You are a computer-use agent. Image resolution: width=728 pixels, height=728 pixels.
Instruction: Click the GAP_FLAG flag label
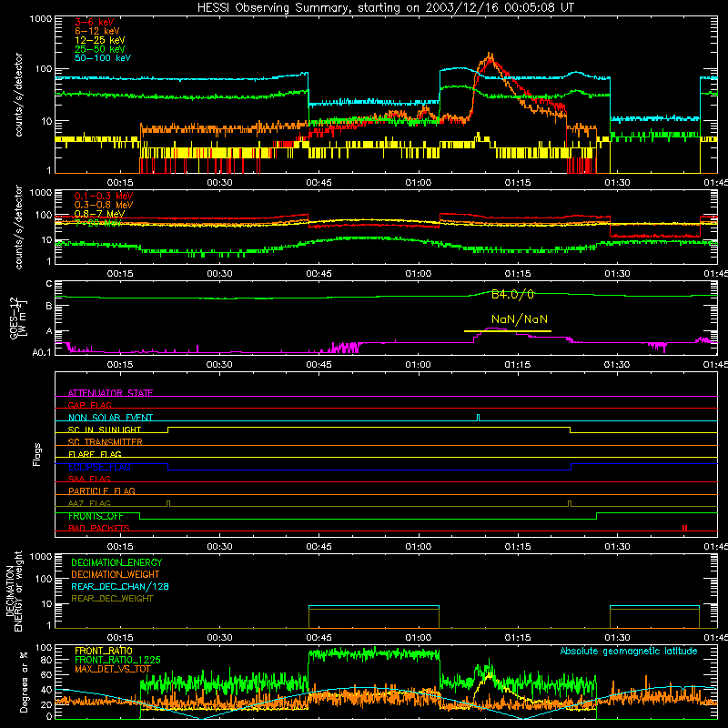point(89,405)
